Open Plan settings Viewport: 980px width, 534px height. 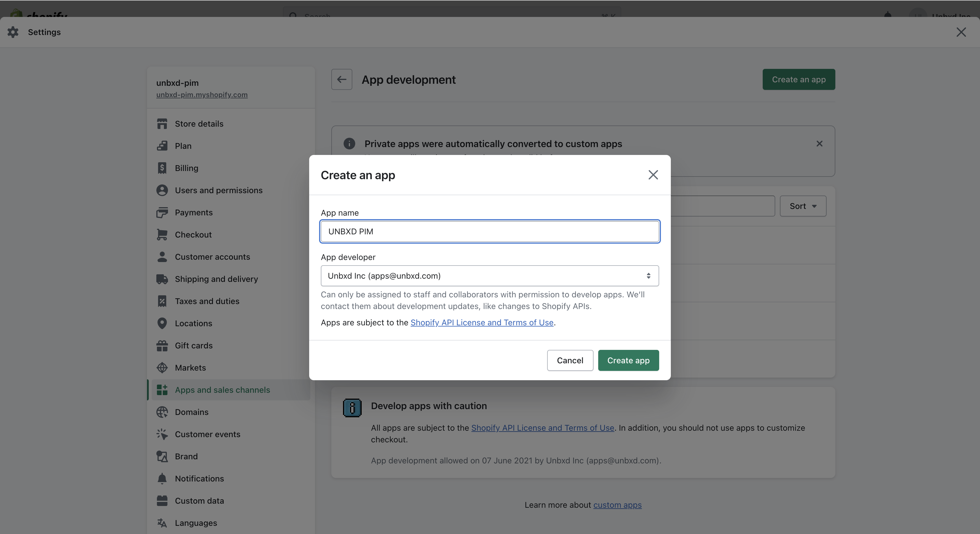pos(230,146)
